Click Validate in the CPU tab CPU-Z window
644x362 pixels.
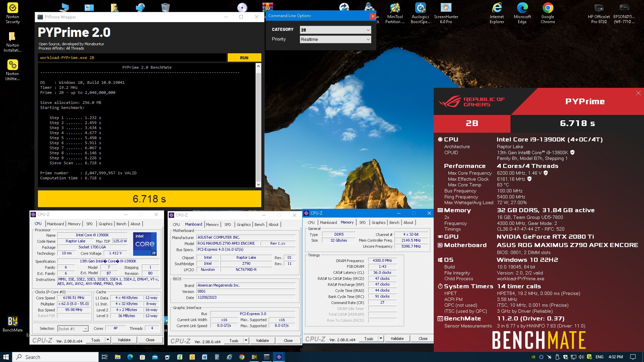124,340
